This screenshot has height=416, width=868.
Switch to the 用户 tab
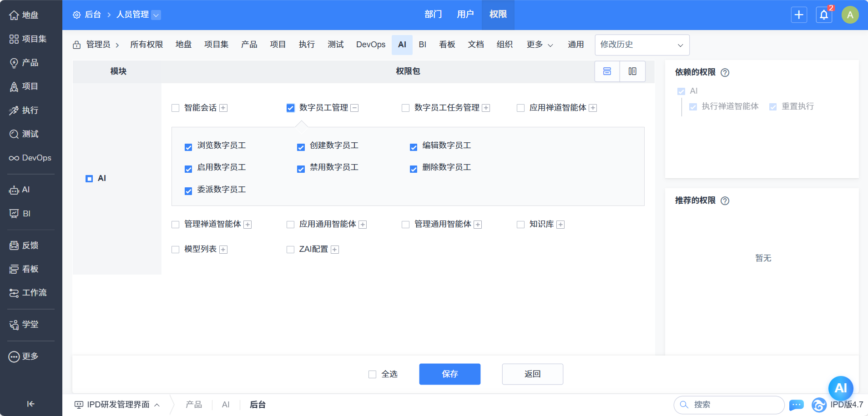[465, 15]
